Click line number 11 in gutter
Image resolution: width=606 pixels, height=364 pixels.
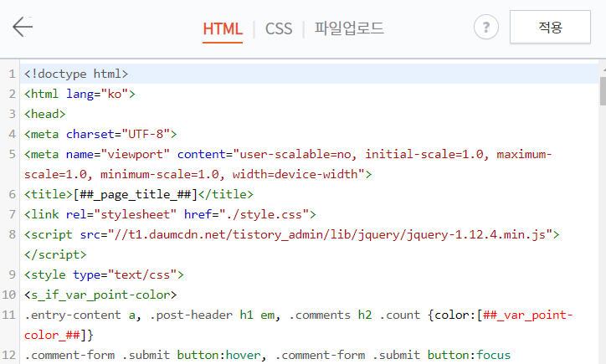pos(8,315)
